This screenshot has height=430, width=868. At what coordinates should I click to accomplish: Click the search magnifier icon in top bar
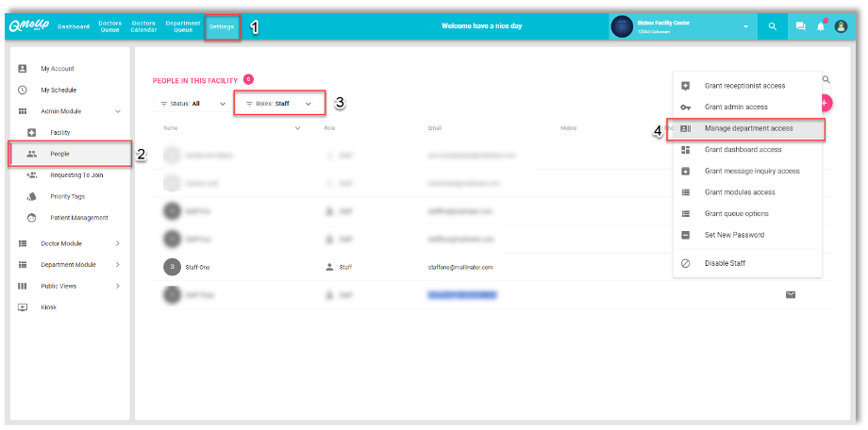point(772,26)
